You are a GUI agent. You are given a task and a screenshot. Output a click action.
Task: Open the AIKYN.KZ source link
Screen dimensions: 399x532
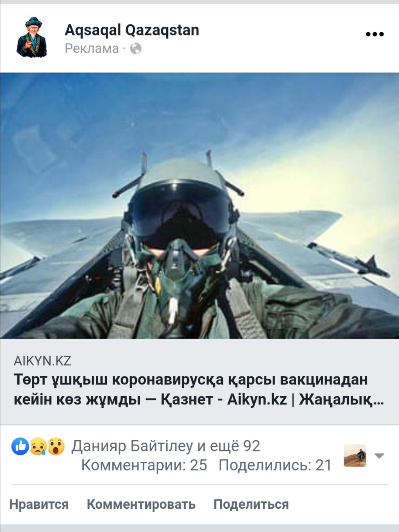click(x=42, y=361)
